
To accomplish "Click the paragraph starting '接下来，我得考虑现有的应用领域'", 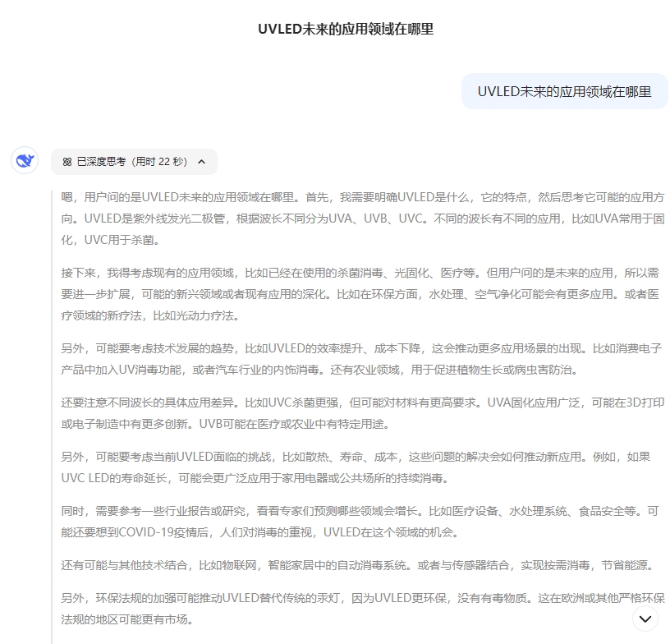I will pos(360,294).
